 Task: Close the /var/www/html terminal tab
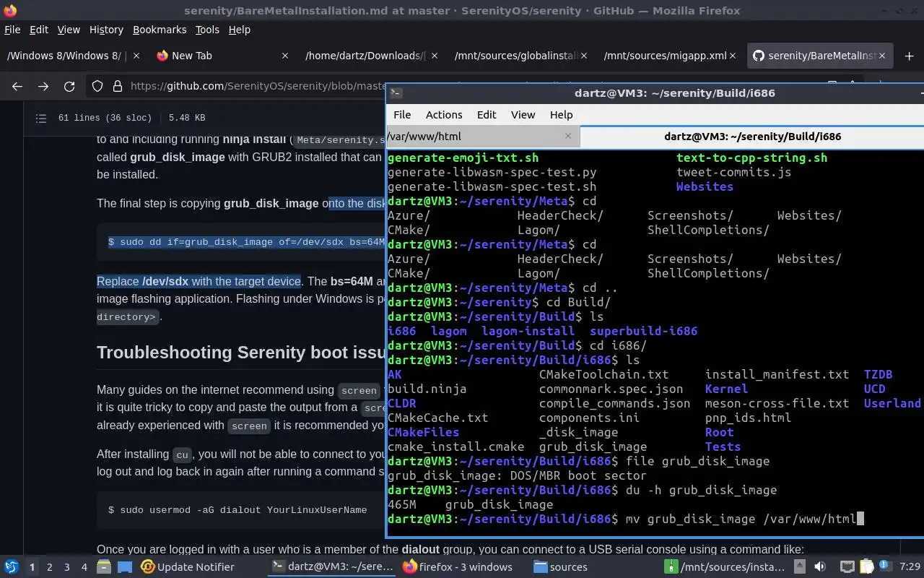[568, 136]
